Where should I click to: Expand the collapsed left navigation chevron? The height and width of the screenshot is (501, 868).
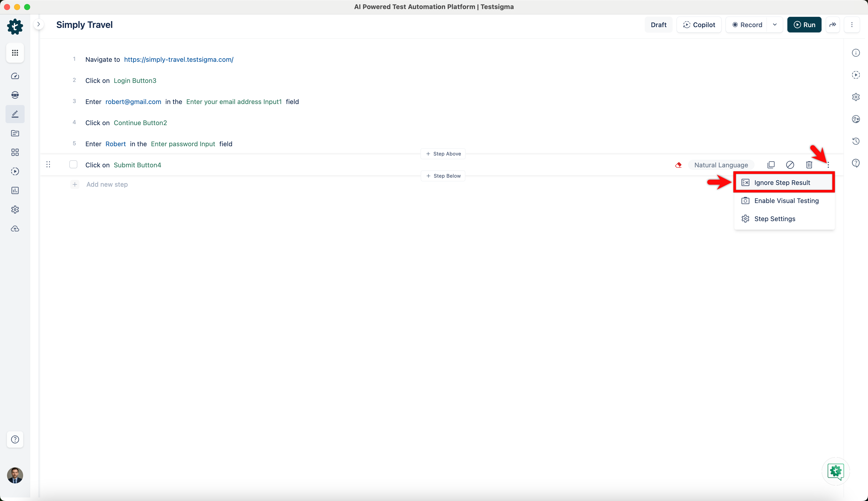point(38,24)
